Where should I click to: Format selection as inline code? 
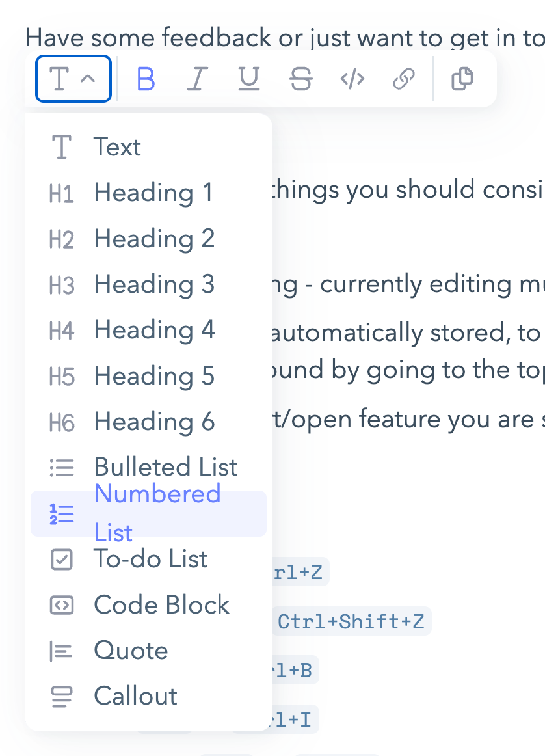pyautogui.click(x=352, y=79)
